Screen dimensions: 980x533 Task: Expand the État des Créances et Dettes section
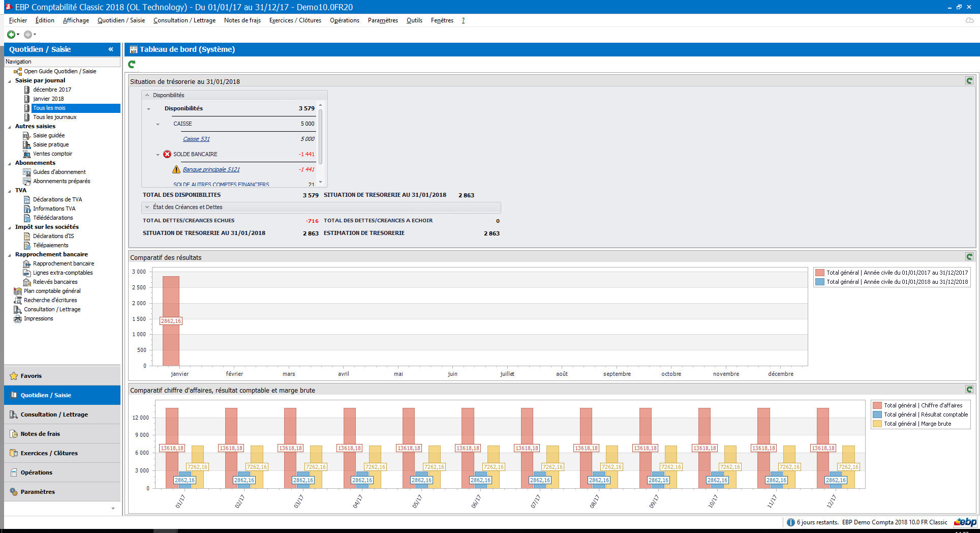click(147, 207)
